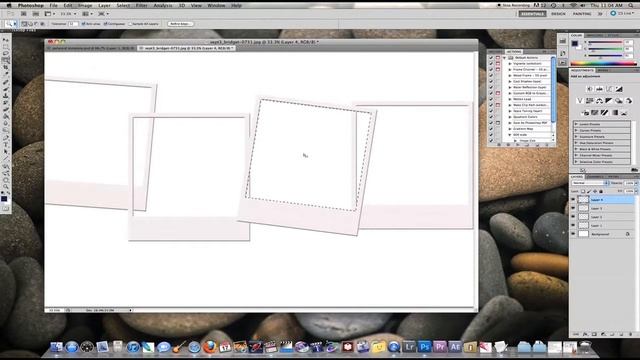The width and height of the screenshot is (640, 360).
Task: Add a Black & White adjustment
Action: tap(609, 100)
